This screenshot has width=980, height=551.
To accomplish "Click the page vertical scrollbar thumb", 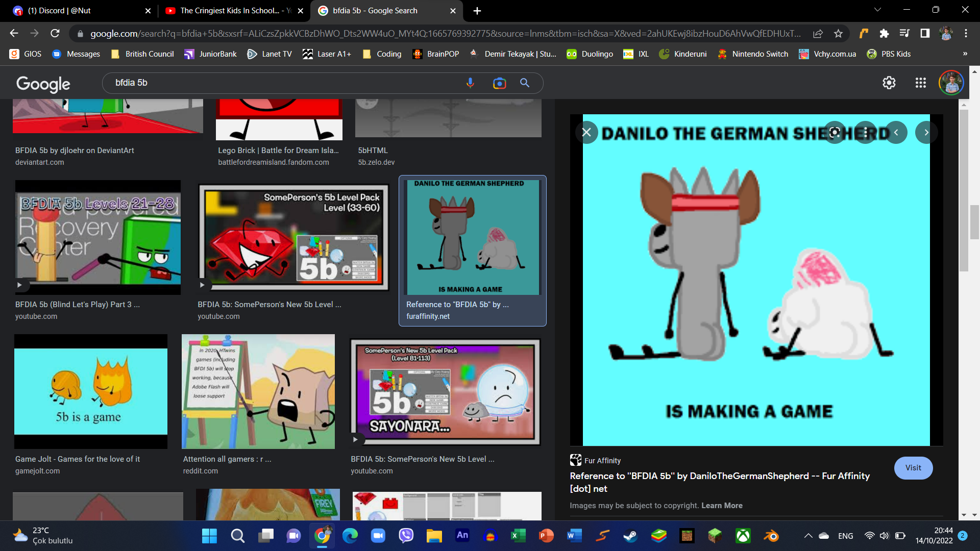I will pos(974,222).
